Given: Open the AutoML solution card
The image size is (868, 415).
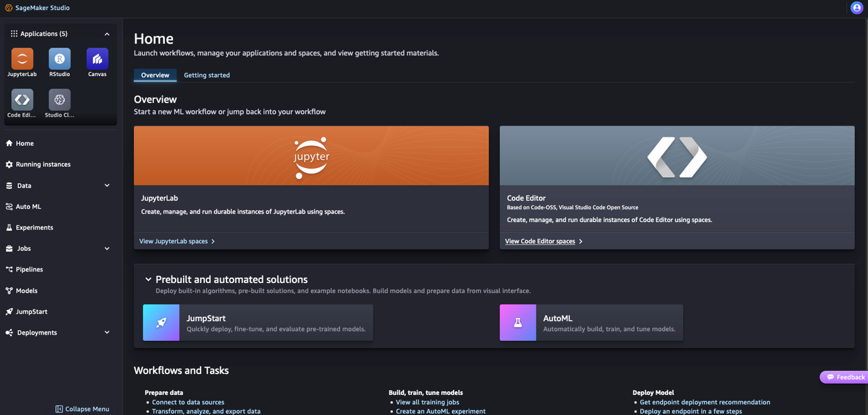Looking at the screenshot, I should [x=591, y=323].
